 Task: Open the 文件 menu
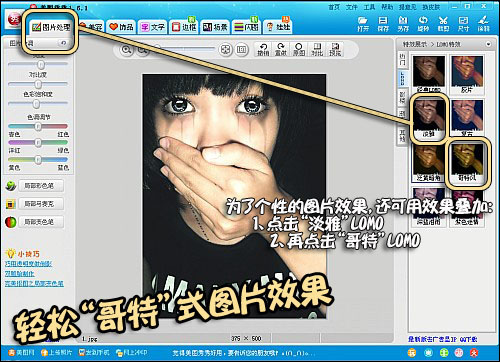tap(351, 7)
